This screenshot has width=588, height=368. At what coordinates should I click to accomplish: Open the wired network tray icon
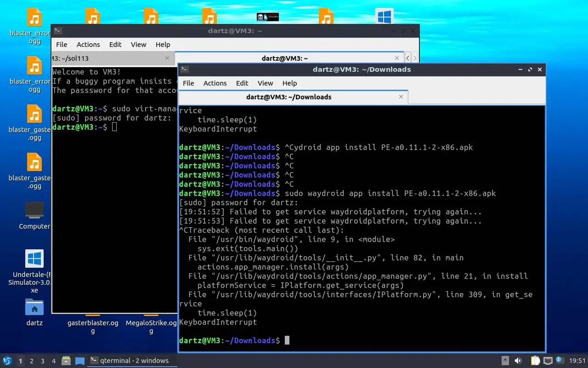(548, 361)
